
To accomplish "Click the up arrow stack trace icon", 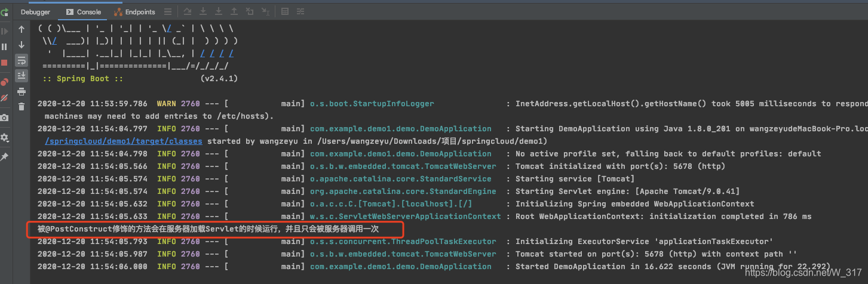I will [22, 29].
